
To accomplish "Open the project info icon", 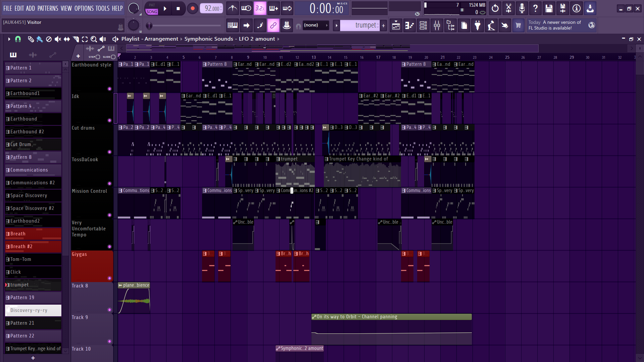I will pos(577,8).
